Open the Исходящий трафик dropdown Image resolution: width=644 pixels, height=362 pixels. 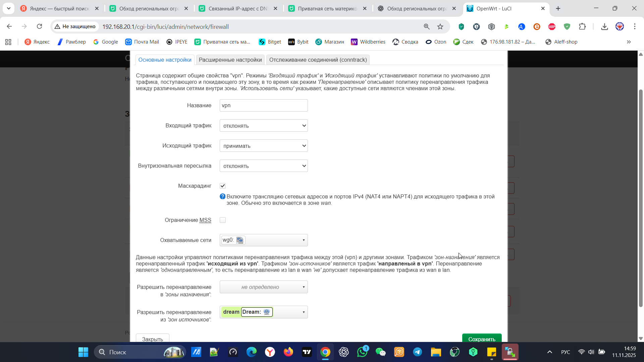[x=264, y=146]
